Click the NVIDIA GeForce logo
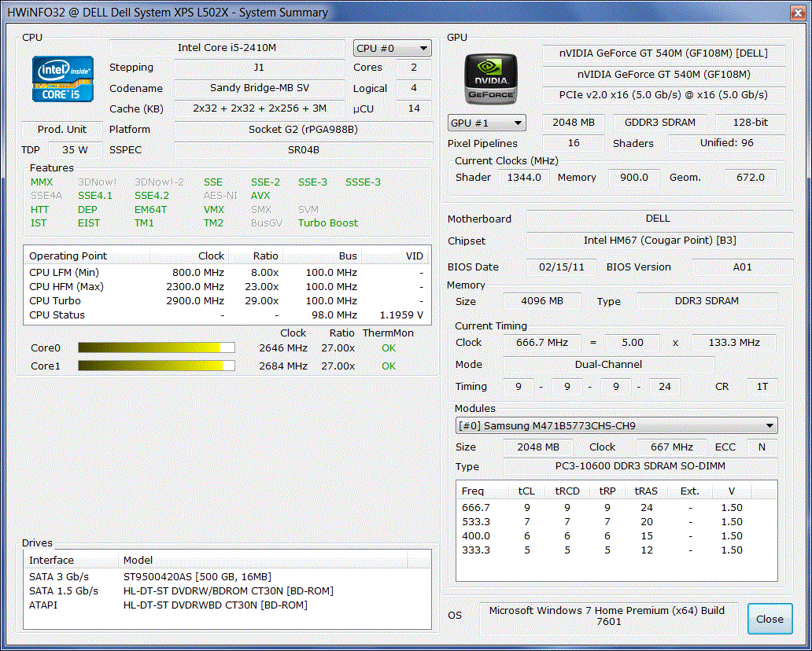 (490, 79)
